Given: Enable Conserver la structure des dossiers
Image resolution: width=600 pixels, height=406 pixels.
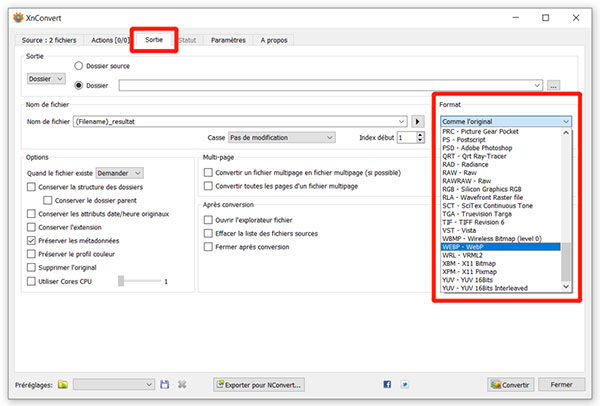Looking at the screenshot, I should [31, 187].
